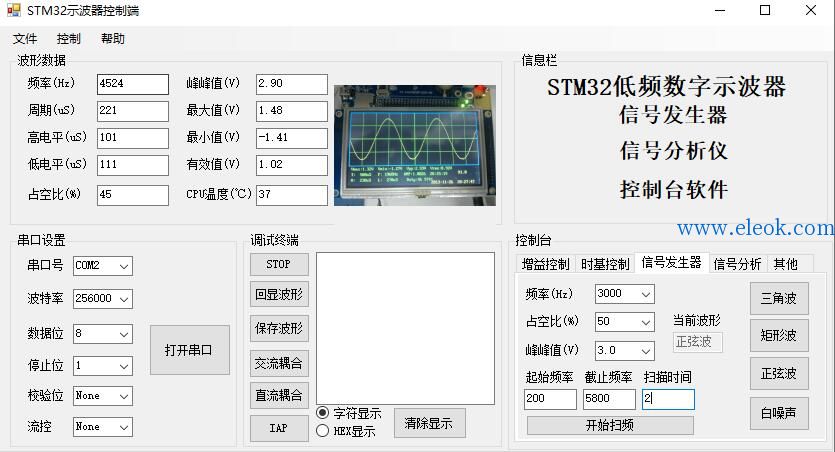Screen dimensions: 835x452
Task: Click the app icon in the title bar
Action: (x=13, y=10)
